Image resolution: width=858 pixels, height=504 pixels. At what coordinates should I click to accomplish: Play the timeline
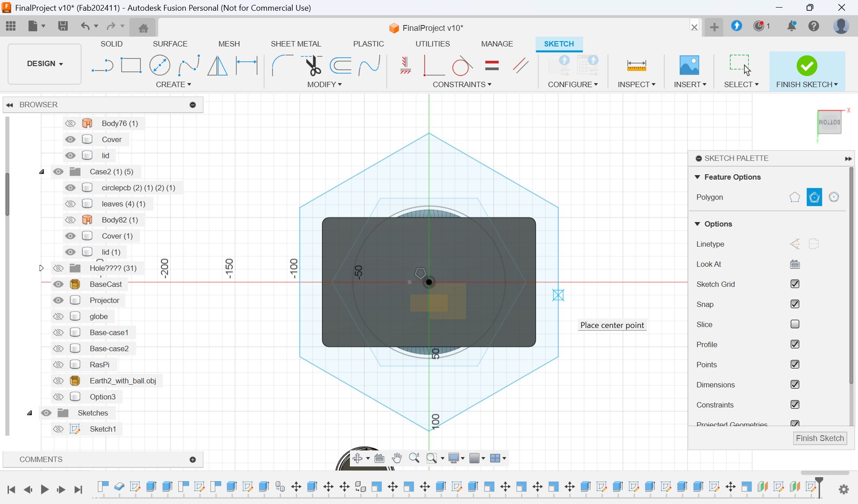(44, 490)
